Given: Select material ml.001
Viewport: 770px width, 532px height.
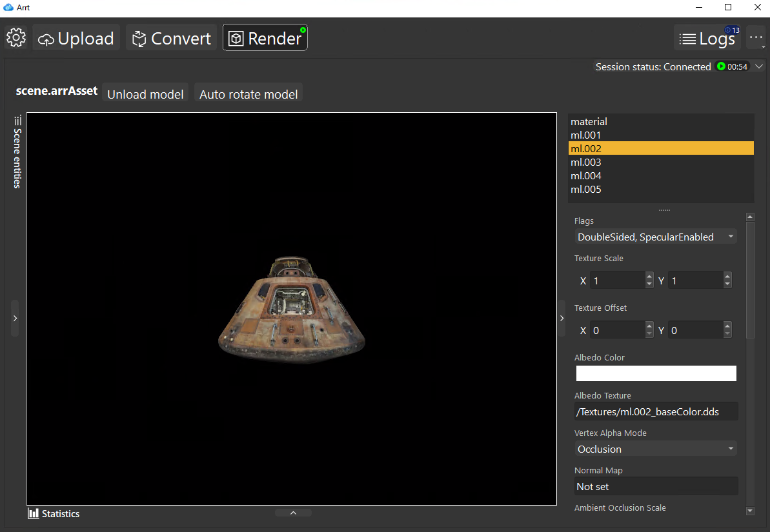Looking at the screenshot, I should click(661, 135).
